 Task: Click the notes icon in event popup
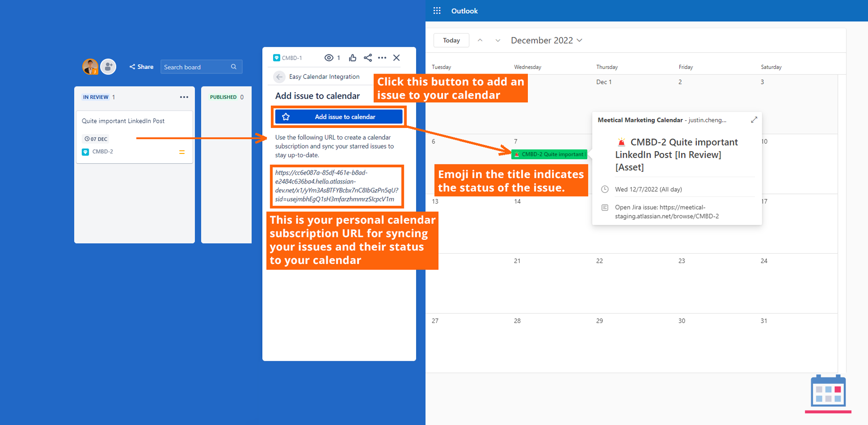pyautogui.click(x=605, y=207)
